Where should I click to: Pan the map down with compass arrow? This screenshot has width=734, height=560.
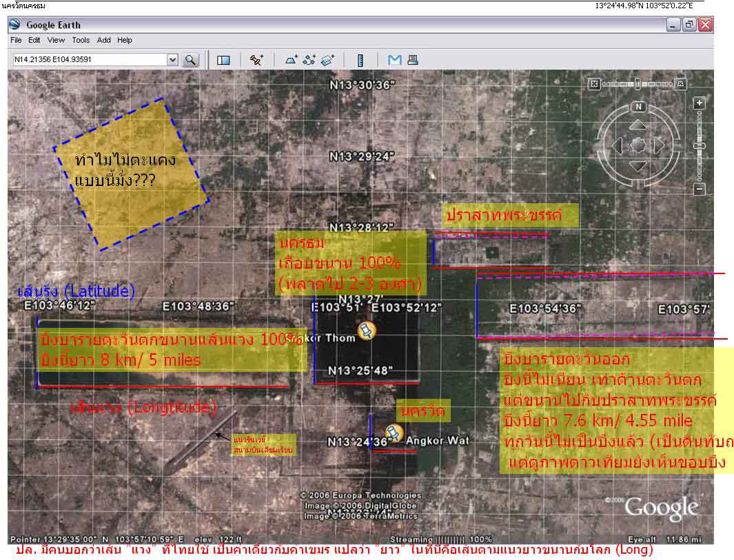click(638, 166)
